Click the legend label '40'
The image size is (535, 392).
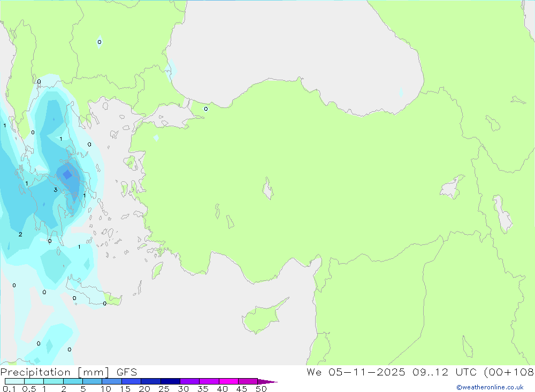(x=223, y=389)
